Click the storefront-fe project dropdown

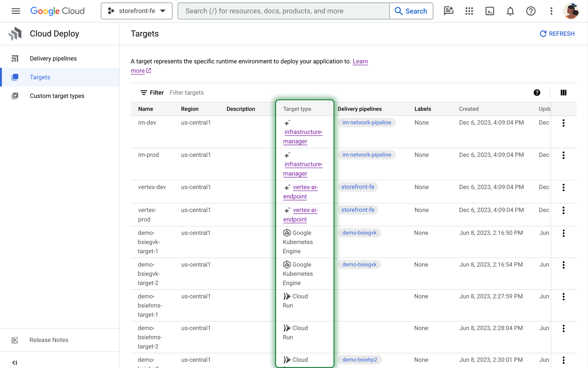coord(137,11)
